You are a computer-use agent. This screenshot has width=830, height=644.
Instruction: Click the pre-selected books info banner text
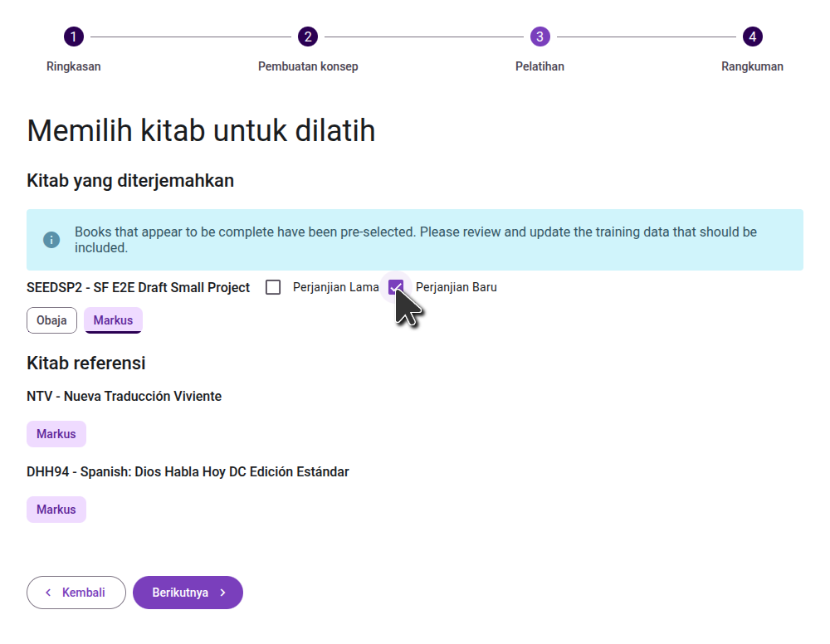pos(415,240)
